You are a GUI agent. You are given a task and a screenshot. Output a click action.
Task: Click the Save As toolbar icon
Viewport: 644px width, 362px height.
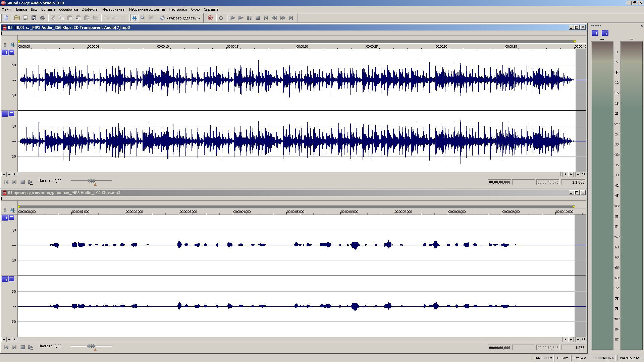(34, 18)
